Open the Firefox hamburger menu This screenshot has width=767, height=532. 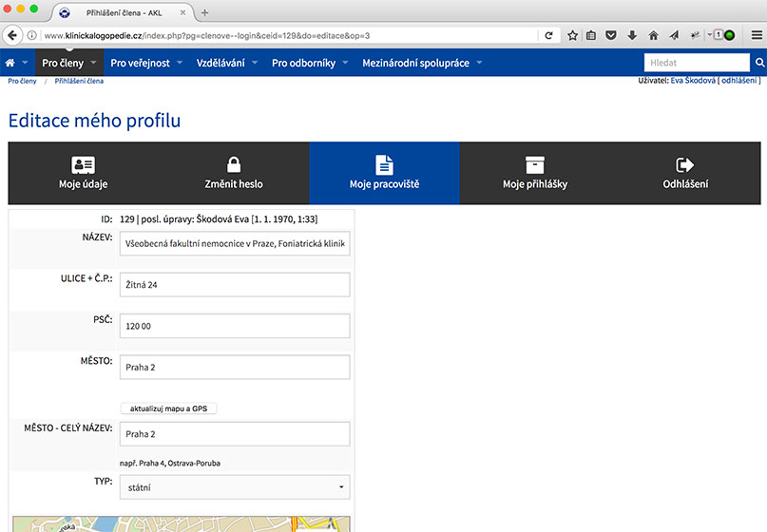tap(756, 35)
